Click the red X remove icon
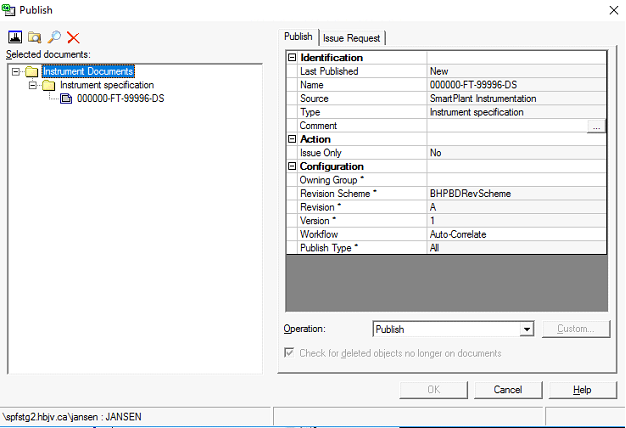 pos(73,37)
